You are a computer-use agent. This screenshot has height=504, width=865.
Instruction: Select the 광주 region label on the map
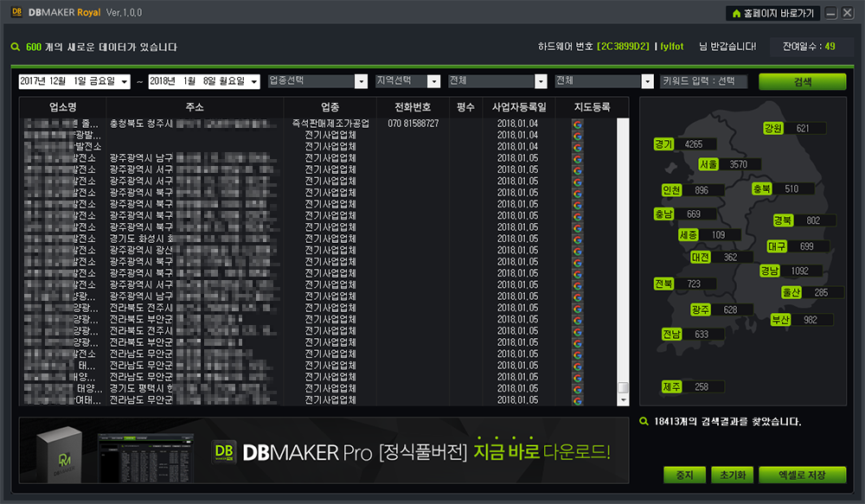[x=701, y=309]
